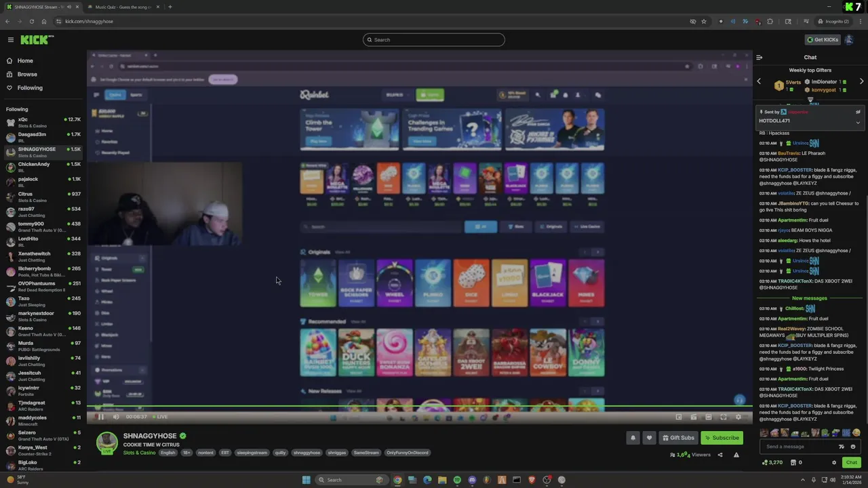Expand the pinned HOTDOLL471 message
868x488 pixels.
coord(858,123)
